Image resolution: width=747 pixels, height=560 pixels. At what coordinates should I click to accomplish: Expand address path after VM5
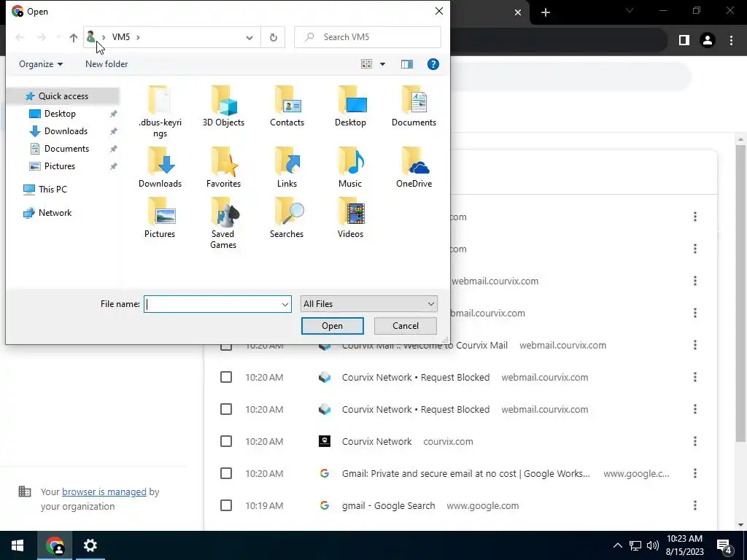click(x=138, y=37)
